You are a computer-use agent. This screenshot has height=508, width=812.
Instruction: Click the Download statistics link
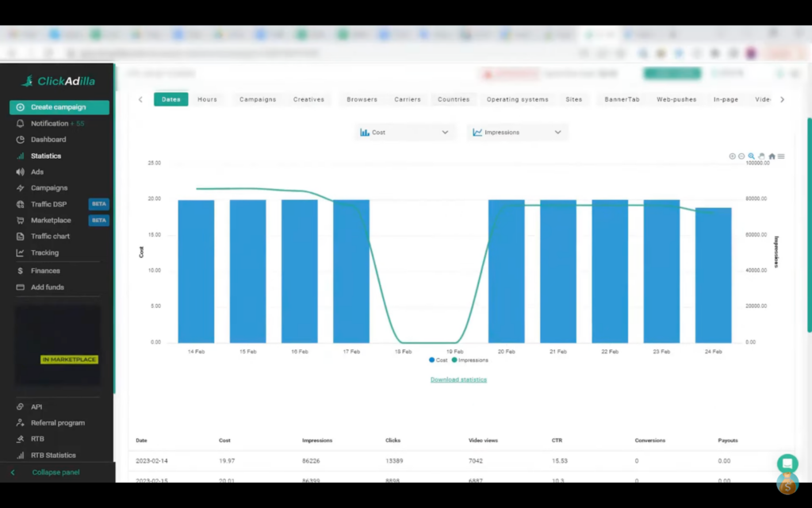459,380
